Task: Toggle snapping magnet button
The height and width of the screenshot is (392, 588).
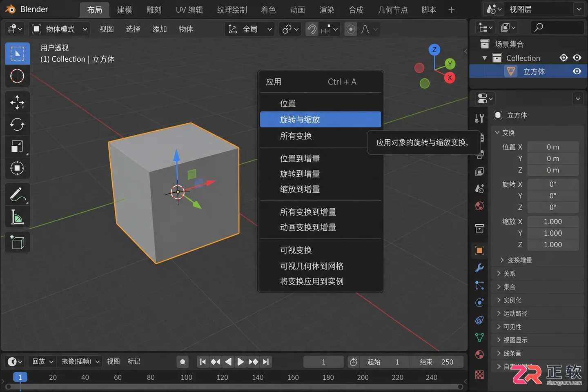Action: [312, 29]
